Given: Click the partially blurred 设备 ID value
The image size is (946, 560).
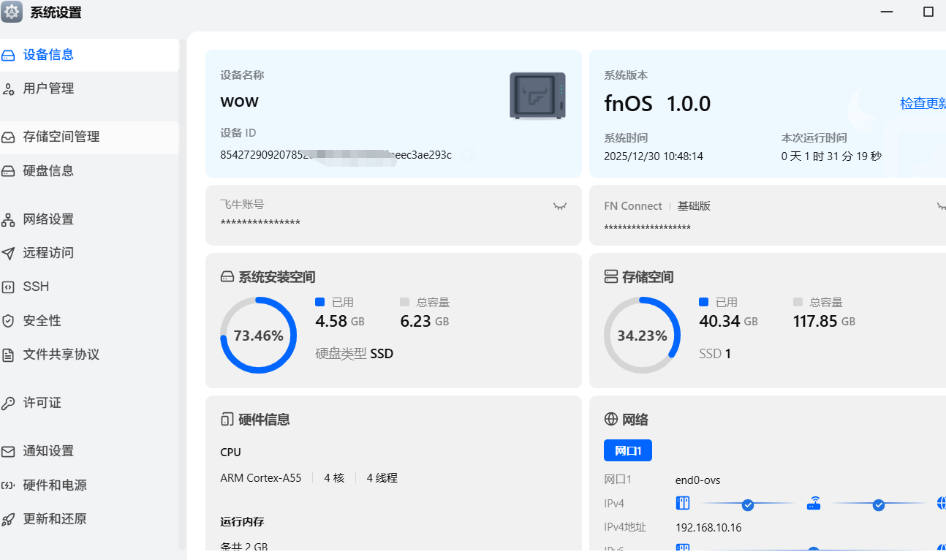Looking at the screenshot, I should tap(336, 155).
